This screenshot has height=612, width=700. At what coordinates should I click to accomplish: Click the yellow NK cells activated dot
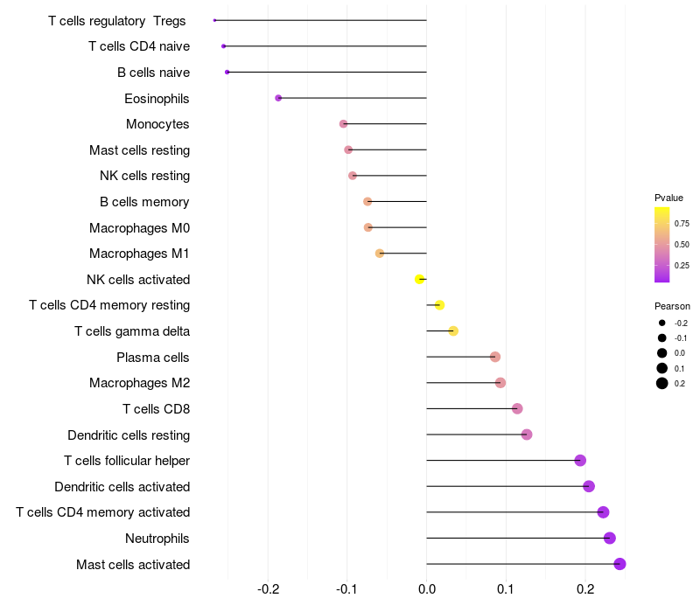pyautogui.click(x=419, y=279)
